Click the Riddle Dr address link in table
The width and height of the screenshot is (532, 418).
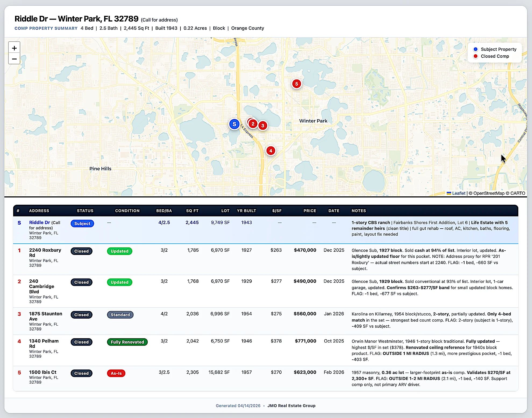pyautogui.click(x=40, y=222)
